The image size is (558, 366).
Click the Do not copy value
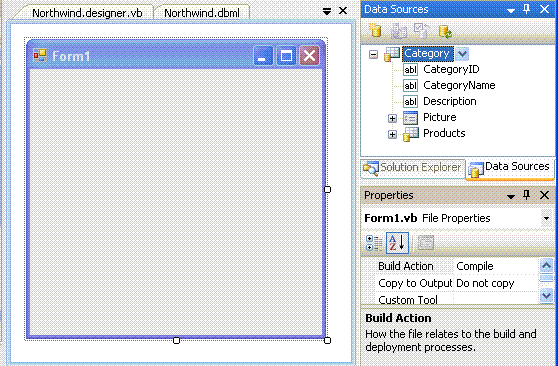pos(495,283)
